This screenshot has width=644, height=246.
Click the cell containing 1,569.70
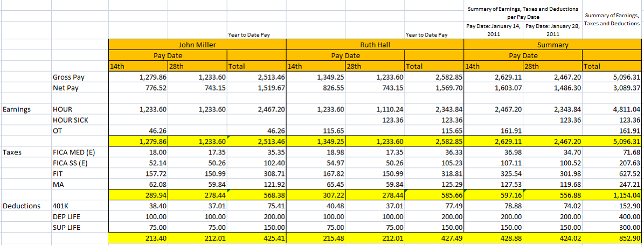pyautogui.click(x=434, y=88)
